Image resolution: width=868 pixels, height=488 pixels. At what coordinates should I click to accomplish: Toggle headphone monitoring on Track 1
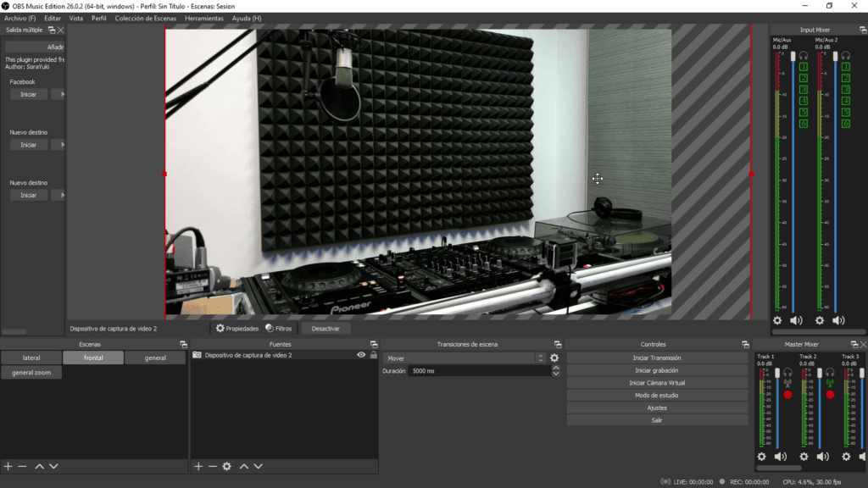tap(787, 372)
